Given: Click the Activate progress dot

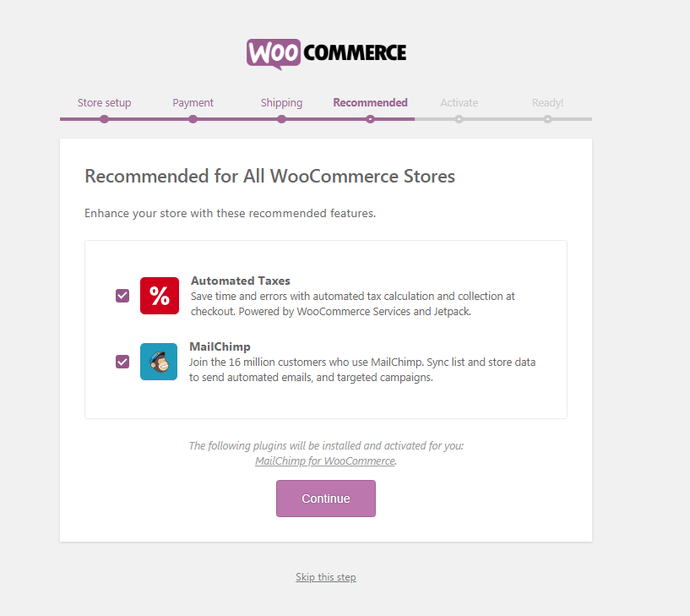Looking at the screenshot, I should click(459, 119).
